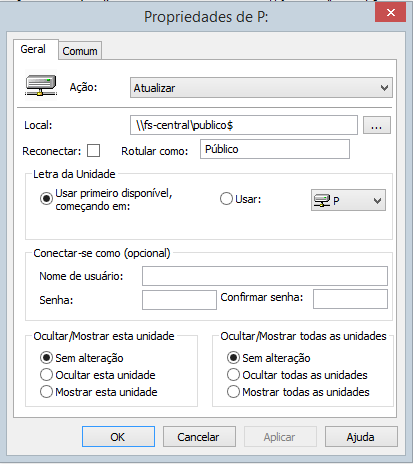Switch to the Comum tab
This screenshot has width=413, height=464.
tap(80, 51)
